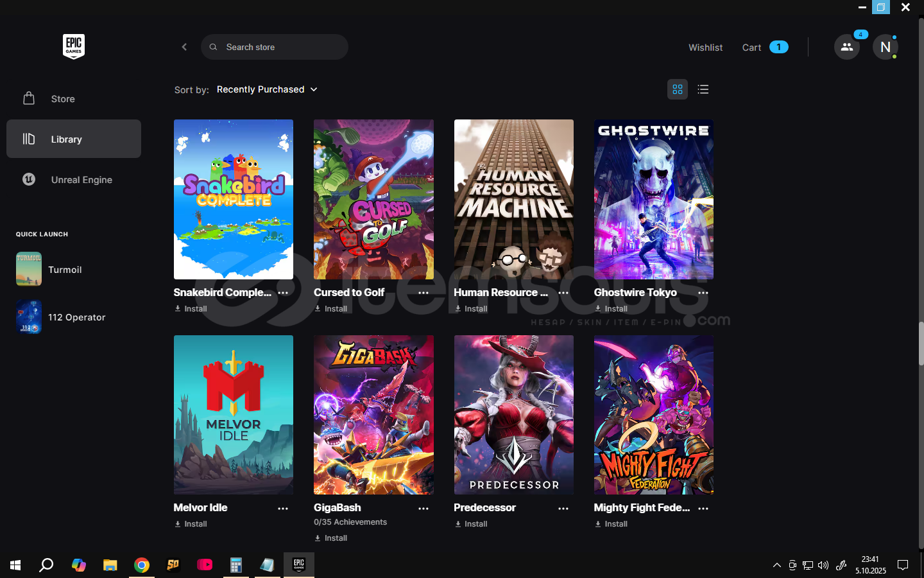Screen dimensions: 924x578
Task: Open File Explorer from the taskbar
Action: click(110, 565)
